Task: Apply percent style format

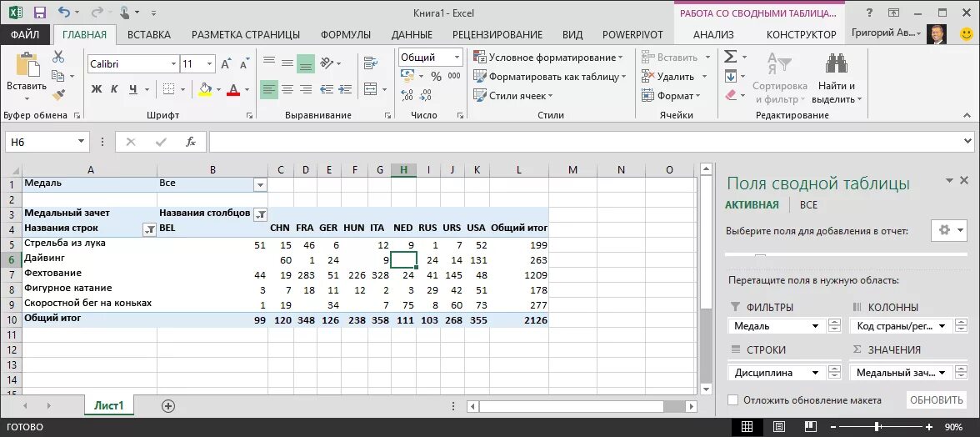Action: click(x=437, y=76)
